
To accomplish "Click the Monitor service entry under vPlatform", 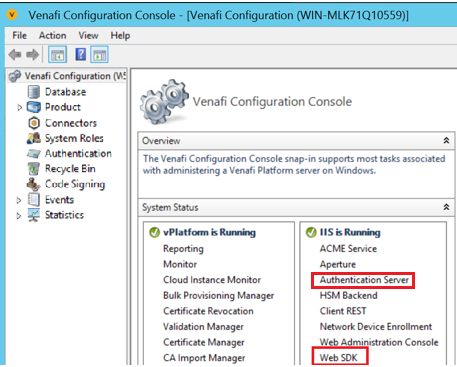I will pyautogui.click(x=180, y=264).
